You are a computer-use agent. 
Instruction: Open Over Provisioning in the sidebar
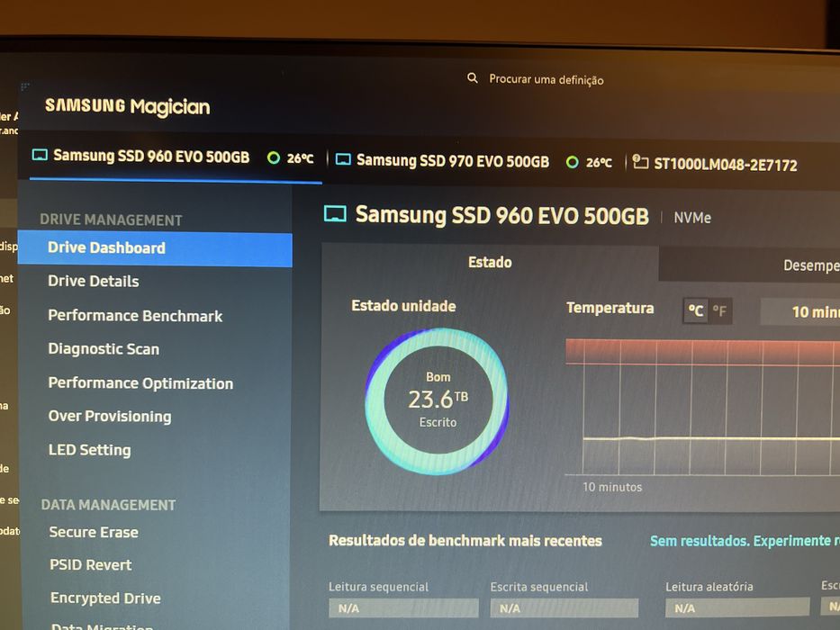tap(110, 416)
